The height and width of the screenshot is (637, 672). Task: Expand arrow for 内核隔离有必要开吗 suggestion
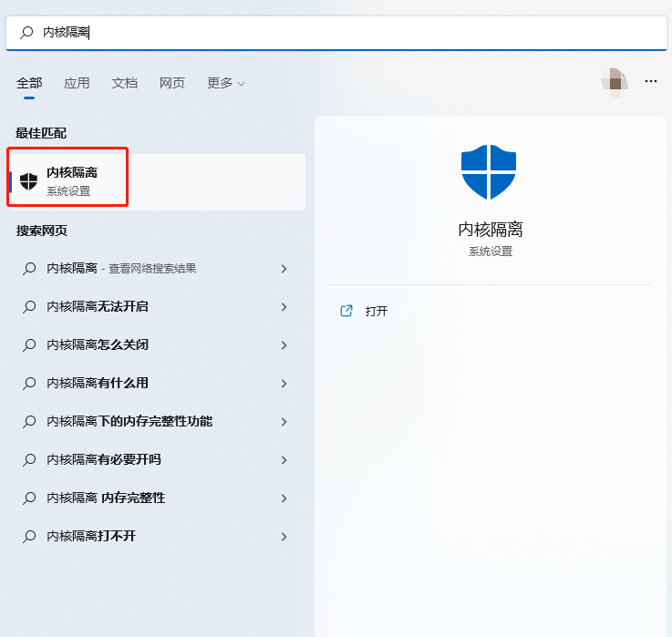[x=284, y=460]
